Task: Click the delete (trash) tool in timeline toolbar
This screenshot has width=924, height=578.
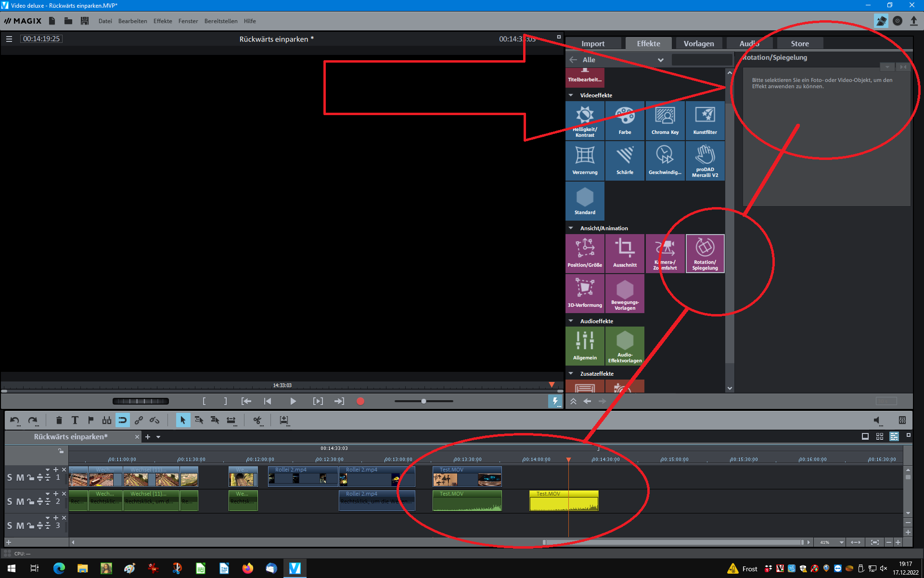Action: click(x=59, y=420)
